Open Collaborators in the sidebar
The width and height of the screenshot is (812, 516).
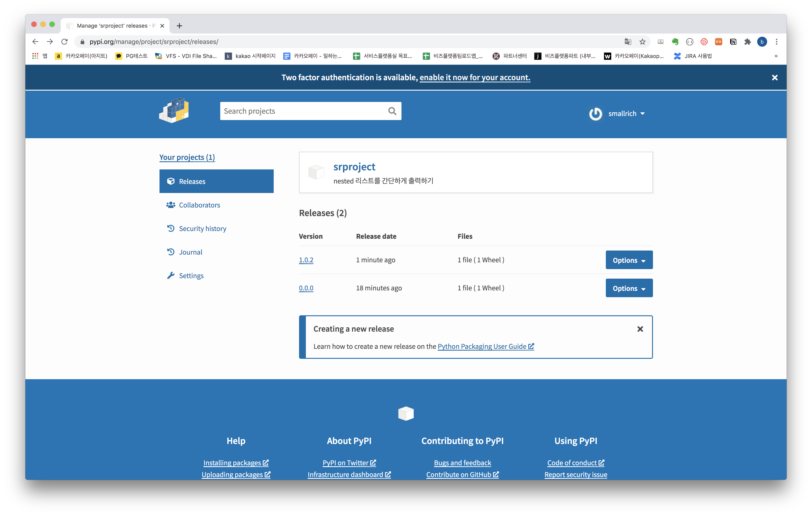pos(199,205)
